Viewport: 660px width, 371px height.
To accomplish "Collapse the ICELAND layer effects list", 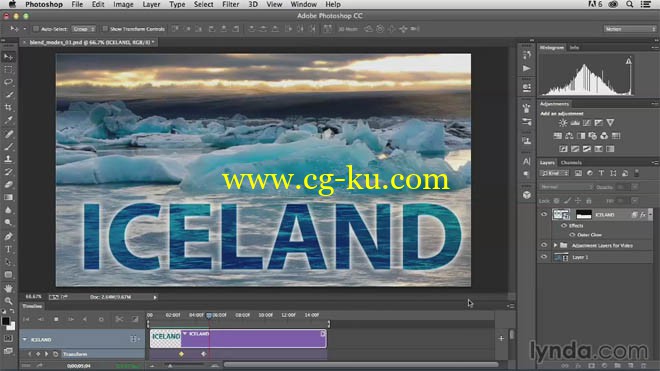I will [650, 214].
